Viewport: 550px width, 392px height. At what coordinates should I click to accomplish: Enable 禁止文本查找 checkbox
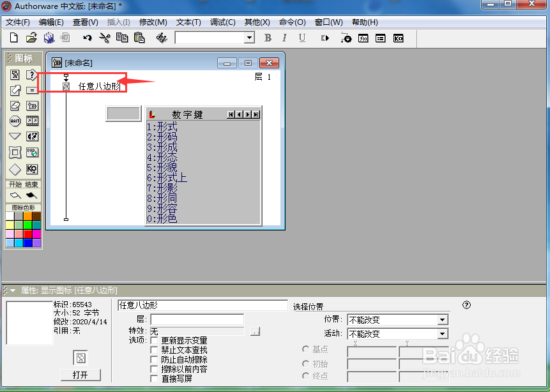click(x=154, y=350)
